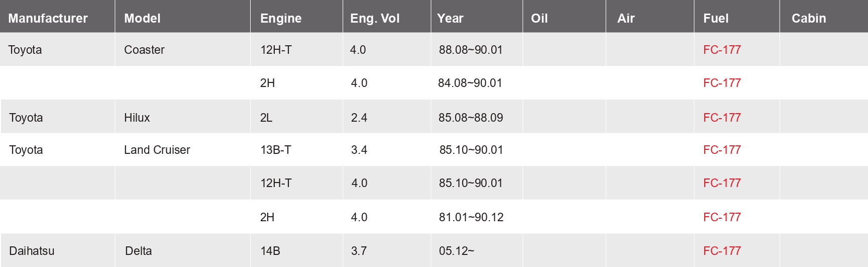Screen dimensions: 868x267
Task: Click the Coaster model cell
Action: (144, 50)
